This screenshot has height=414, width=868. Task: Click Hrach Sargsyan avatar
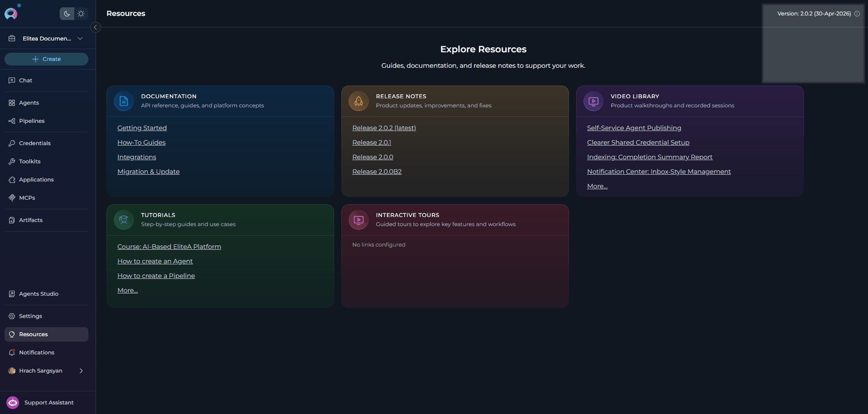tap(12, 371)
